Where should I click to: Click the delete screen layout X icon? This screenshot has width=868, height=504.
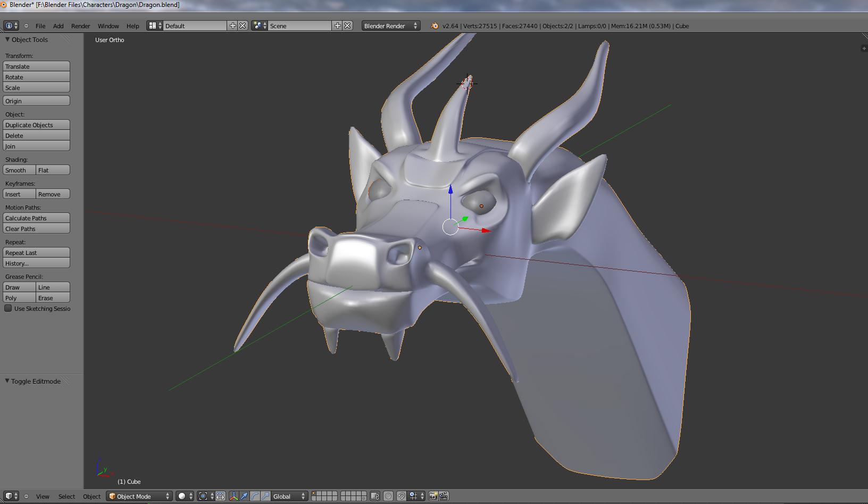pos(243,26)
